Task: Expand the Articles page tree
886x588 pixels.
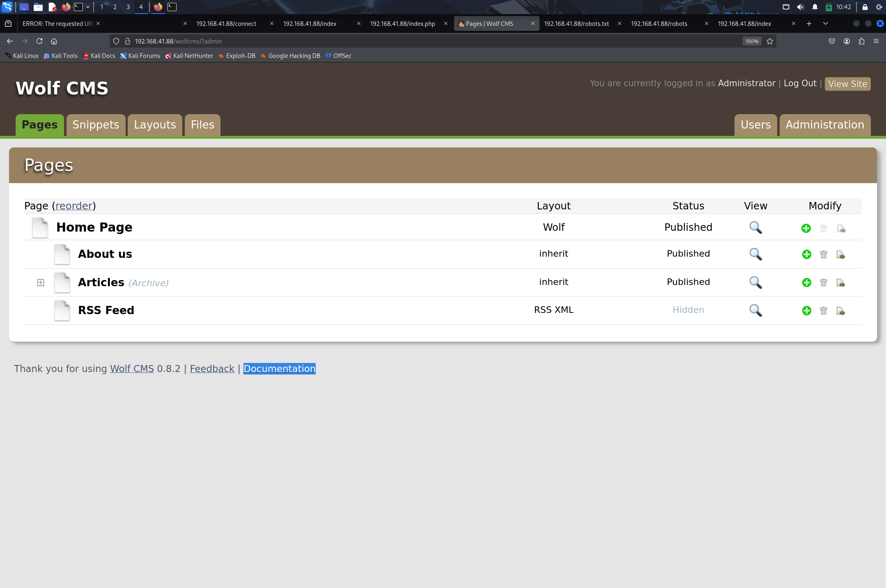Action: tap(41, 283)
